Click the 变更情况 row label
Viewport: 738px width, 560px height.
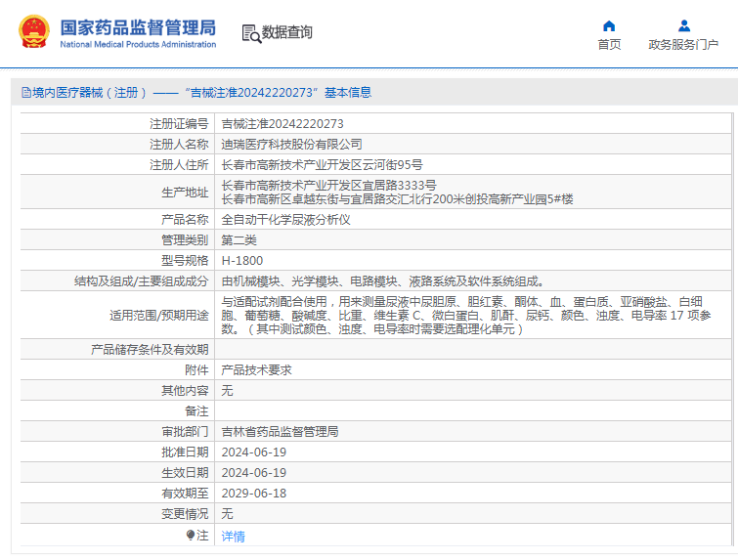tap(185, 514)
